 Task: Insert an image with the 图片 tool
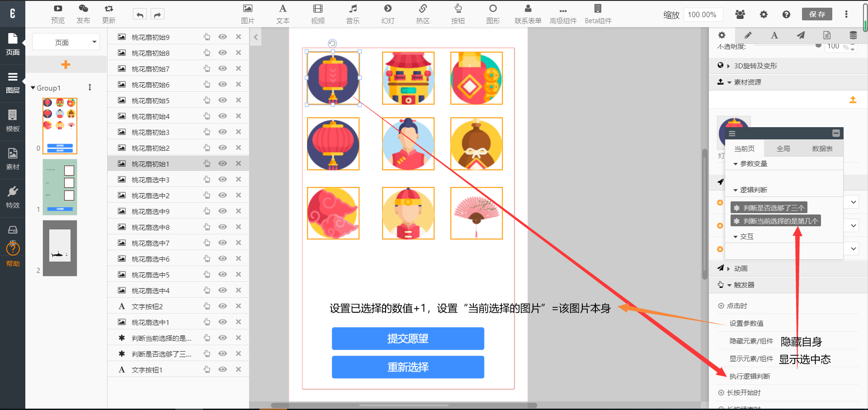(x=247, y=14)
